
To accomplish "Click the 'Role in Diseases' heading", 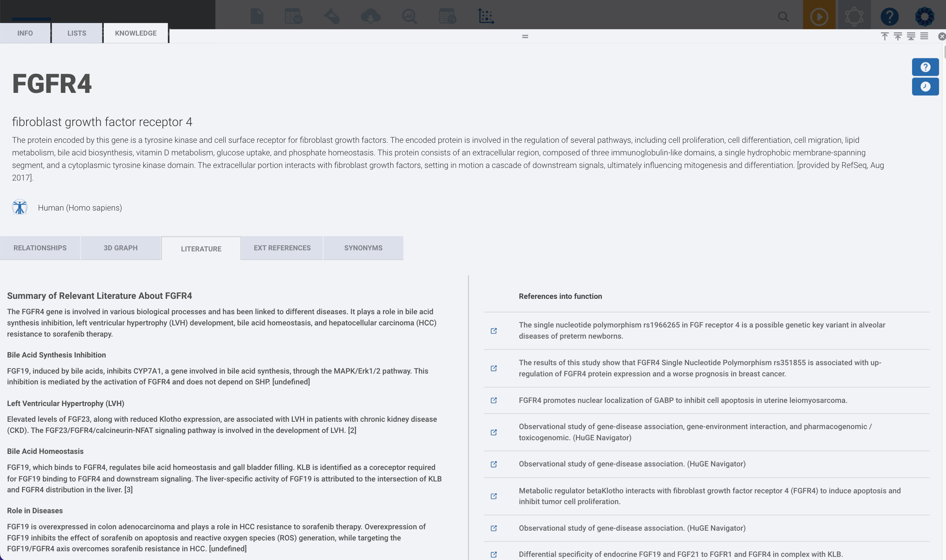I will [x=35, y=510].
